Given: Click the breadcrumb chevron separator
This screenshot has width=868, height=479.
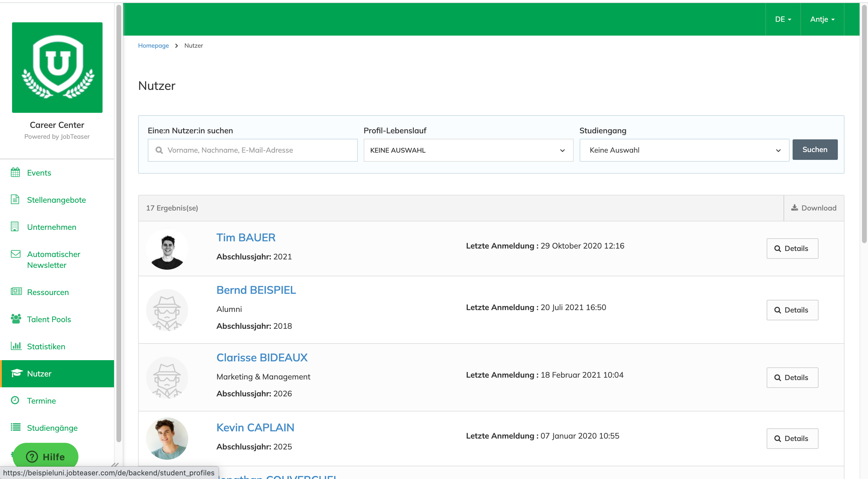Looking at the screenshot, I should pos(176,46).
